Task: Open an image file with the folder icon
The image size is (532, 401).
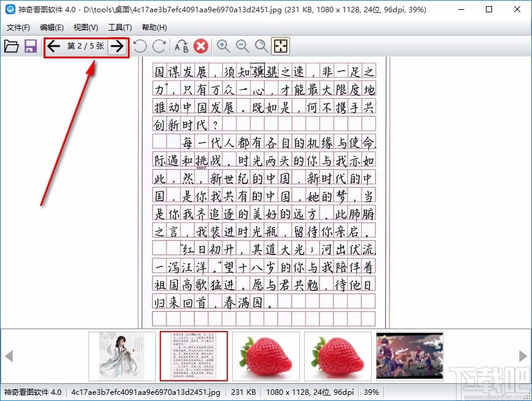Action: 12,46
